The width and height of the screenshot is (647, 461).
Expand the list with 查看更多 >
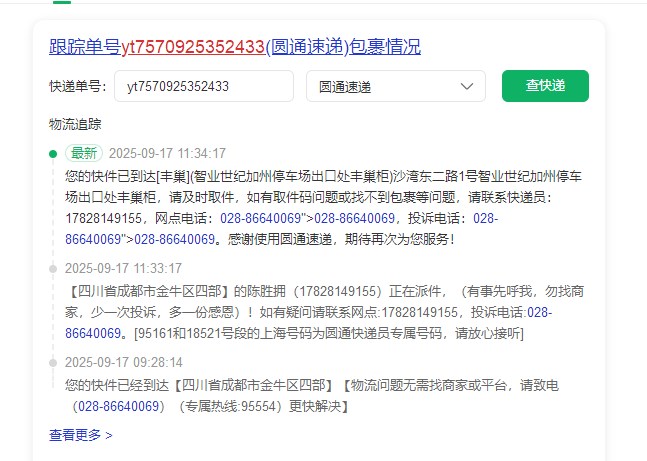pyautogui.click(x=80, y=435)
